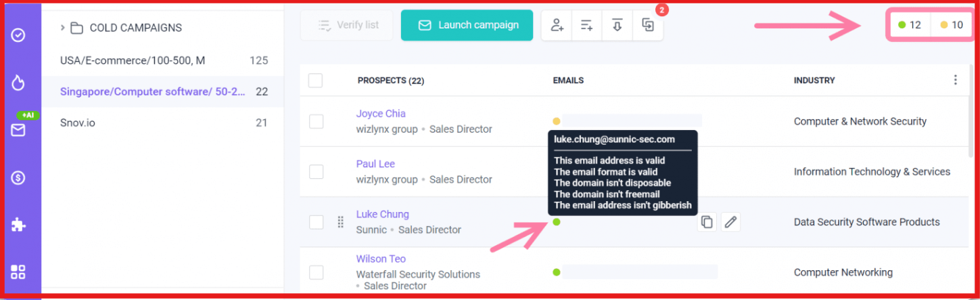The image size is (980, 300).
Task: Click the Verify list button
Action: click(348, 25)
